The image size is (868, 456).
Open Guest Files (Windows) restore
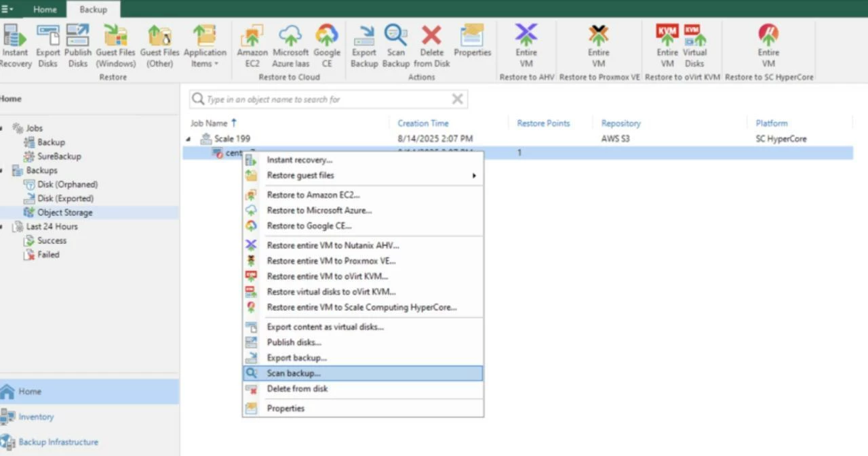click(x=115, y=45)
